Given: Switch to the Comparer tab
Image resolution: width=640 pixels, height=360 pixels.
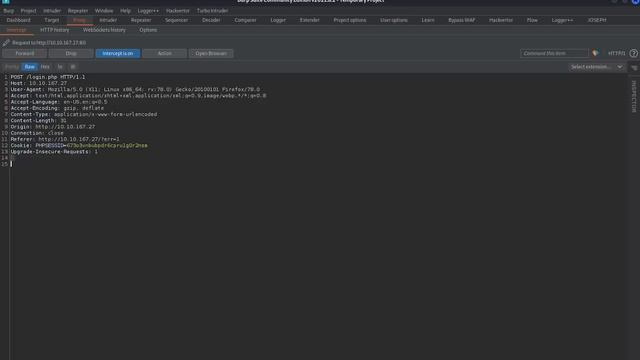Looking at the screenshot, I should pyautogui.click(x=245, y=20).
